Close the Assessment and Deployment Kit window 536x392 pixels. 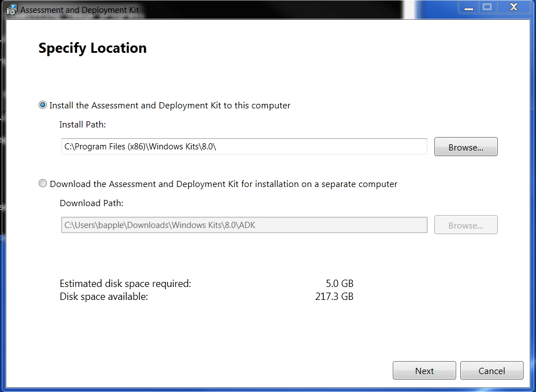tap(514, 7)
